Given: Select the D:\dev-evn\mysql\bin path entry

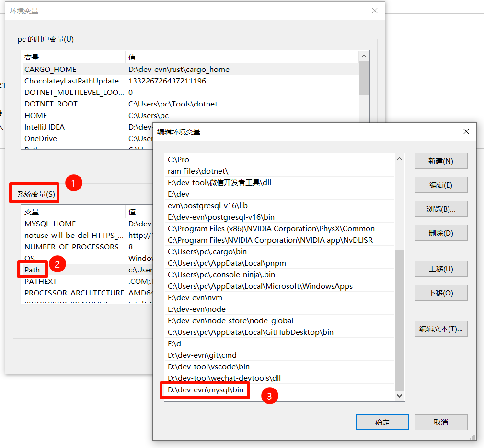Looking at the screenshot, I should [206, 390].
